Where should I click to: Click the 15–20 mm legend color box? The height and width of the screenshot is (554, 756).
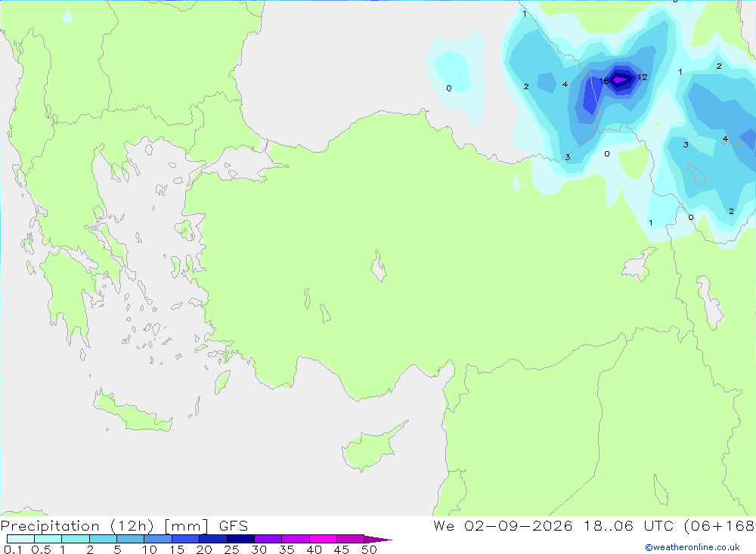(x=185, y=539)
